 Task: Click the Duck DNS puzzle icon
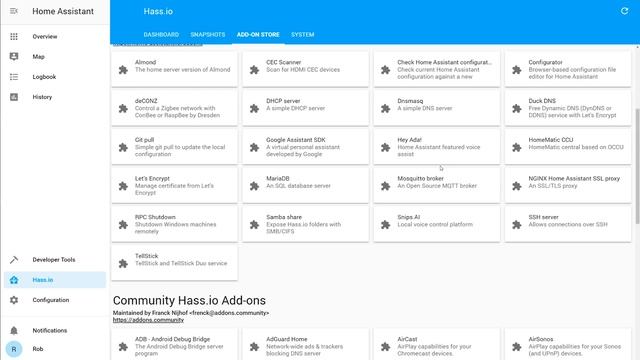click(x=516, y=109)
